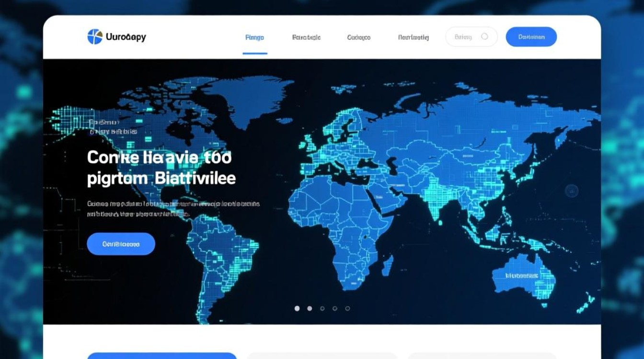This screenshot has width=644, height=359.
Task: Select the first carousel dot indicator
Action: tap(297, 309)
